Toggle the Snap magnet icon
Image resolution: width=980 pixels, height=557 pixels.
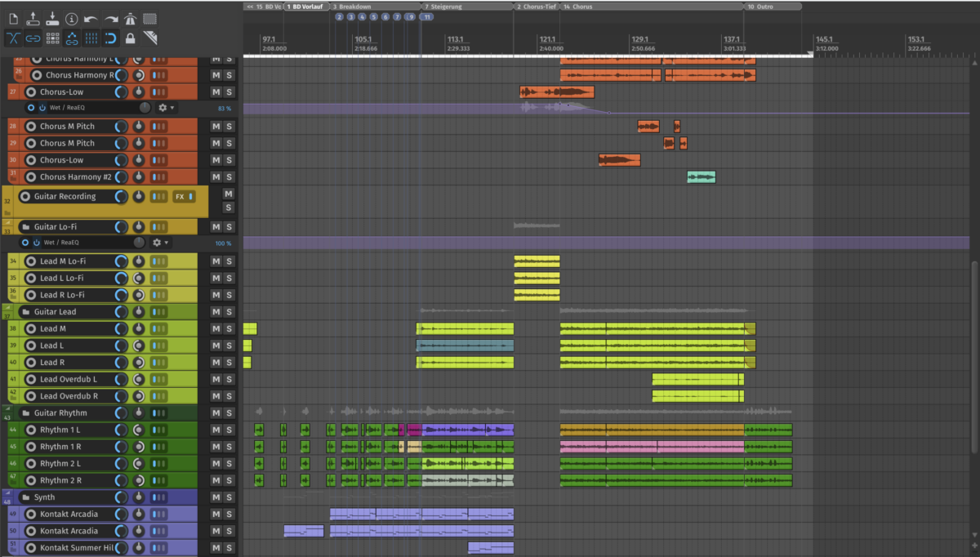111,38
